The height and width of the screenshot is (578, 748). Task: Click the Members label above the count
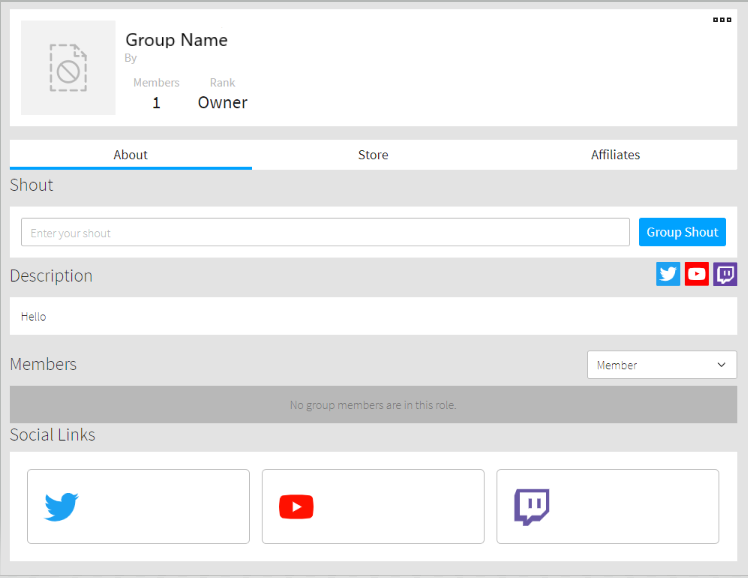156,83
